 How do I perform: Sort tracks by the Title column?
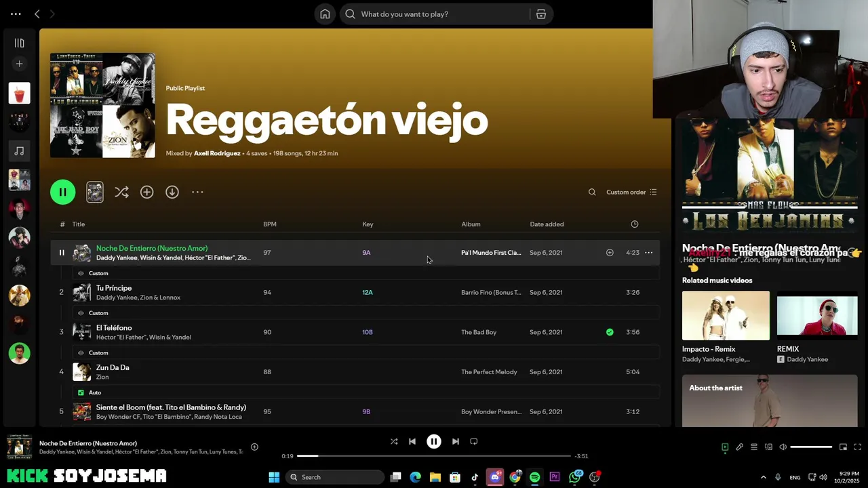[x=79, y=224]
